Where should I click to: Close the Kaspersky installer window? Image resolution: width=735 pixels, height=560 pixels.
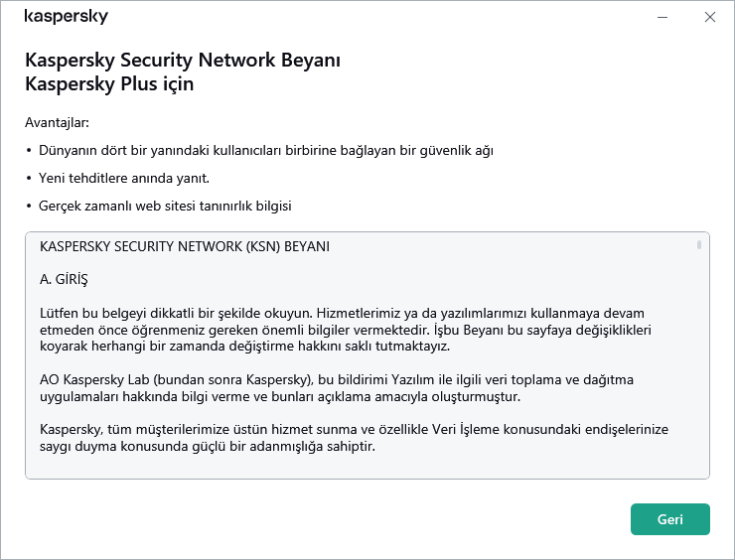(709, 17)
